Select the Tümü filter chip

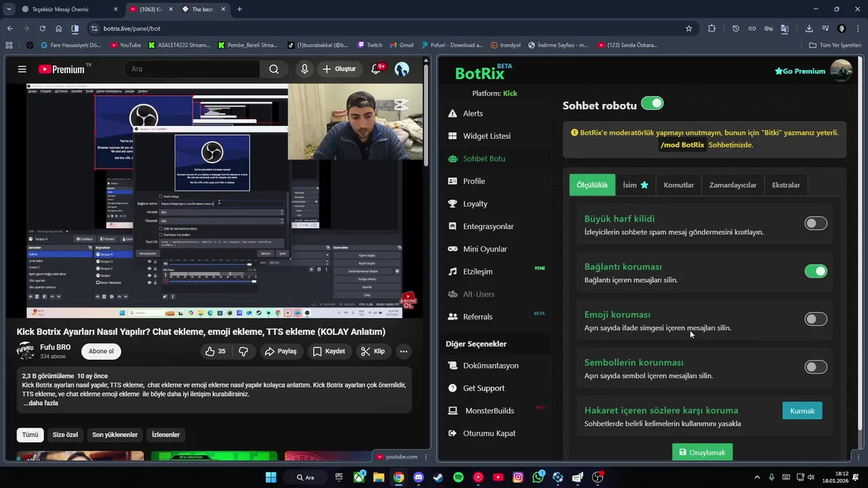tap(30, 434)
